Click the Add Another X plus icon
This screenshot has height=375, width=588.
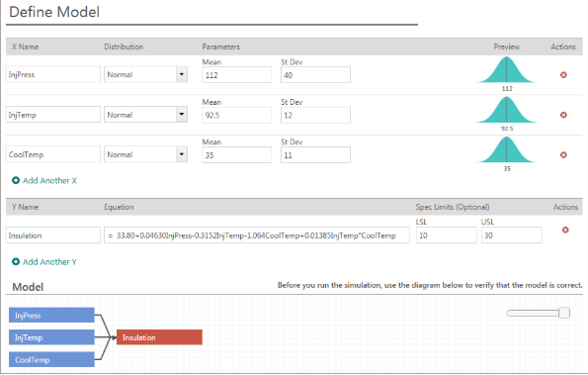(16, 180)
